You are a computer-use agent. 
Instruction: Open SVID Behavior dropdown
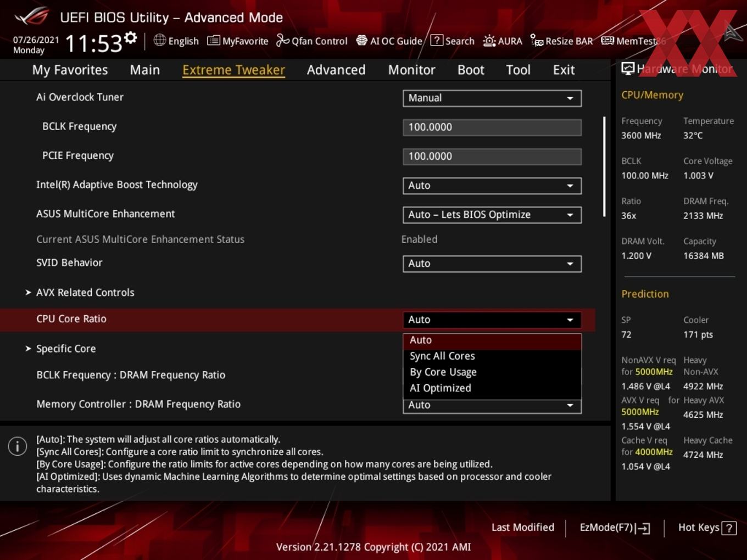pyautogui.click(x=492, y=264)
